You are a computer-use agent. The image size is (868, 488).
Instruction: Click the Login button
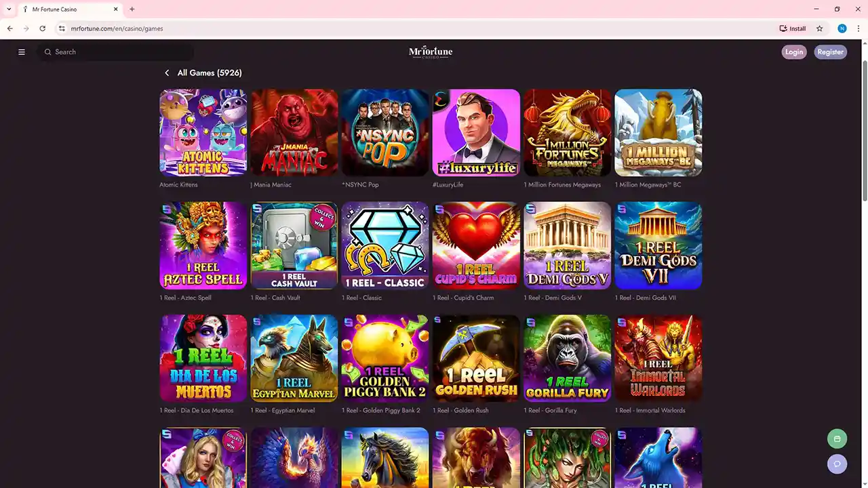(794, 52)
